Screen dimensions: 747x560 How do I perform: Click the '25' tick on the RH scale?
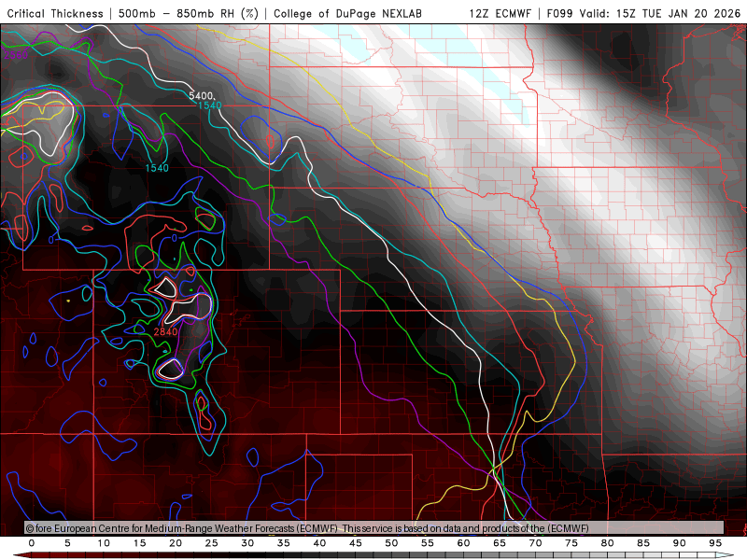(x=212, y=543)
